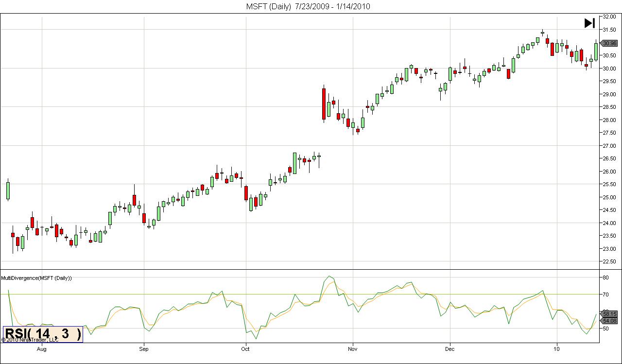Click the 30.00 price axis label
Viewport: 622px width, 364px height.
(609, 69)
